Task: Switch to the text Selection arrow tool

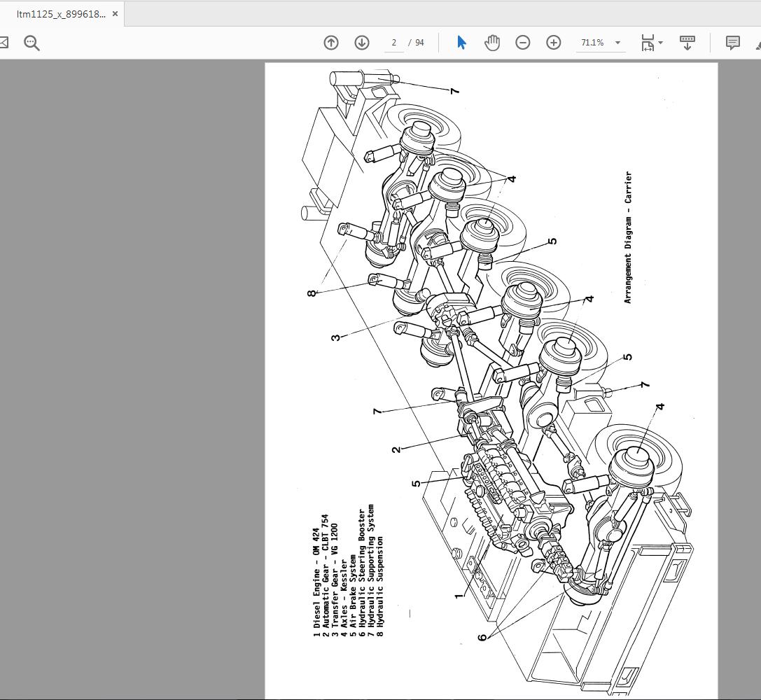Action: coord(461,43)
